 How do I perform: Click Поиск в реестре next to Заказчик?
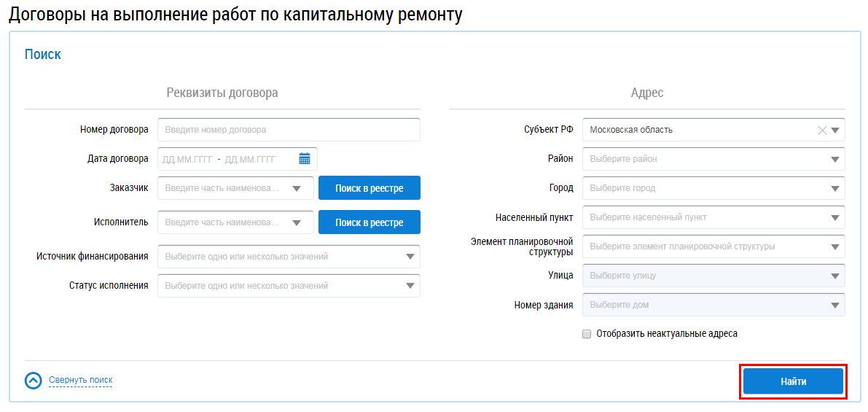(369, 188)
